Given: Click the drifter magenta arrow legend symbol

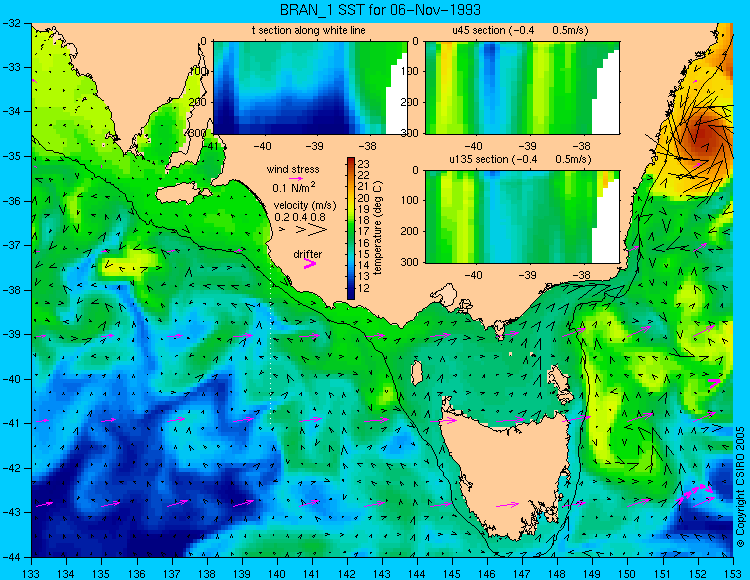Looking at the screenshot, I should [310, 263].
